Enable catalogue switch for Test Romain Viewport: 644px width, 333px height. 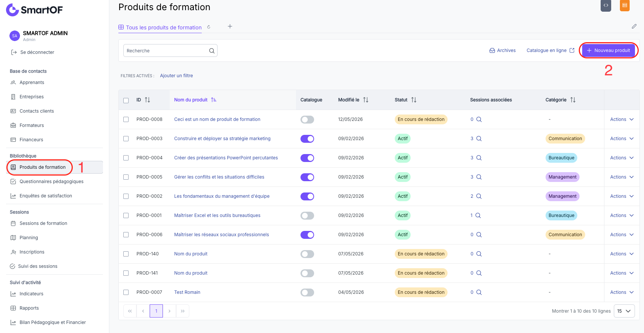click(x=307, y=293)
